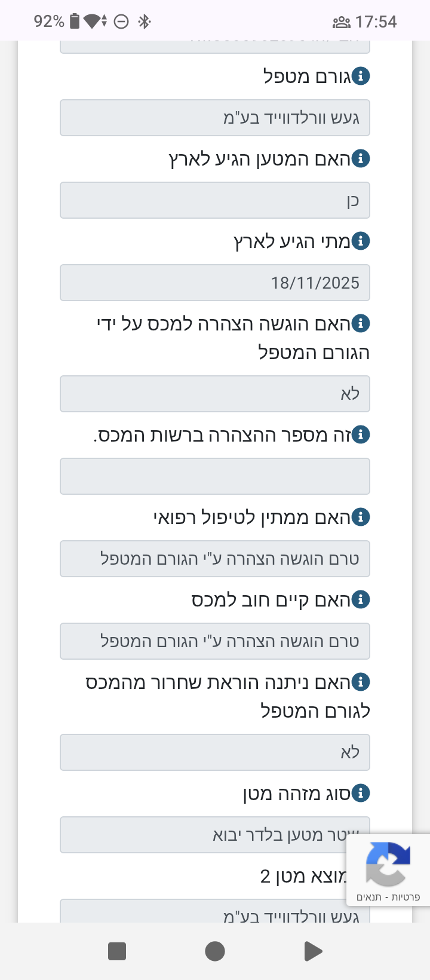Click the גורם מטפל field showing געש וורלדווייד

click(x=215, y=118)
